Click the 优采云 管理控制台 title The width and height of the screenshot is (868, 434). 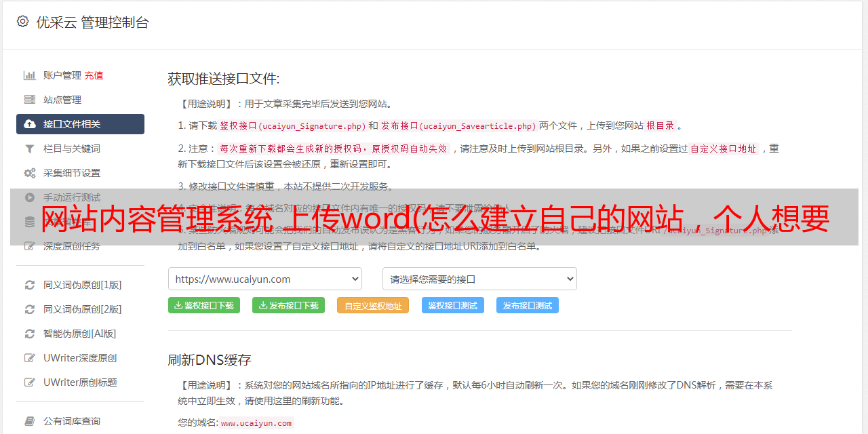pos(92,22)
